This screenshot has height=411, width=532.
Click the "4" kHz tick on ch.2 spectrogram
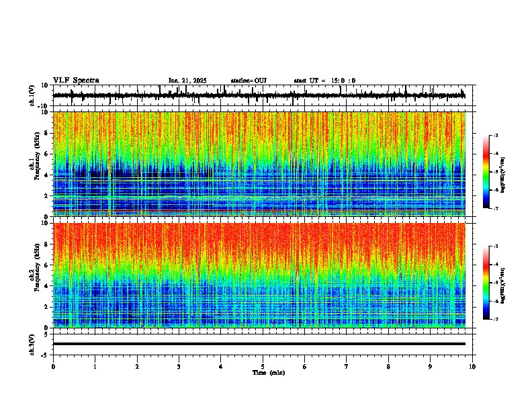[47, 286]
